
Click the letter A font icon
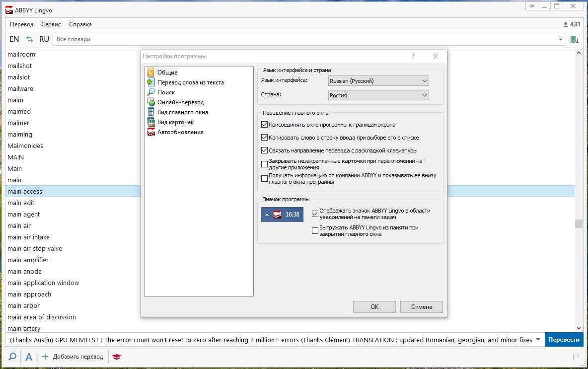tap(29, 357)
